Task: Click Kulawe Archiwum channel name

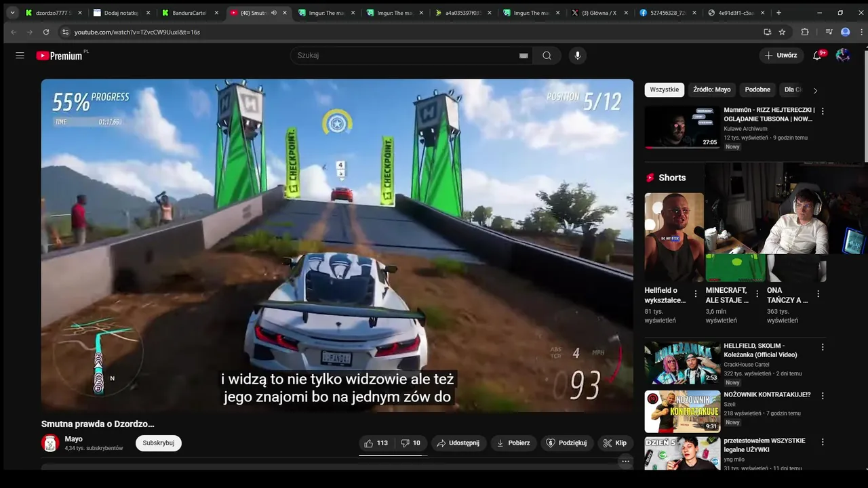Action: [745, 129]
